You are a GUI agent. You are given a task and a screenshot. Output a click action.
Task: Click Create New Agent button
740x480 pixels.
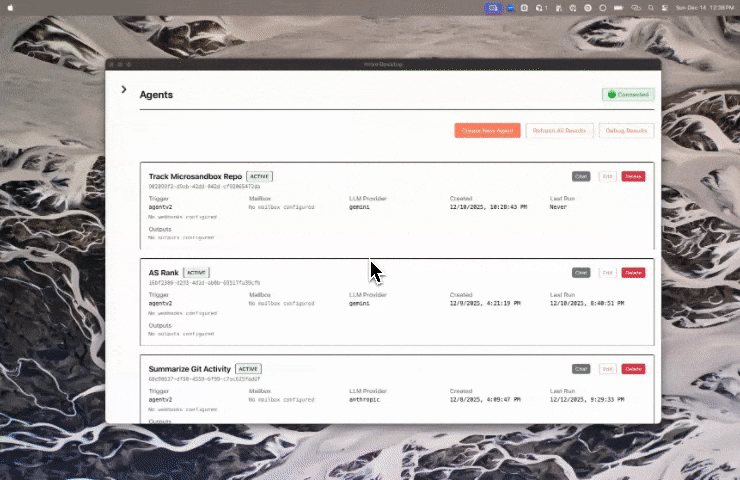pyautogui.click(x=488, y=130)
